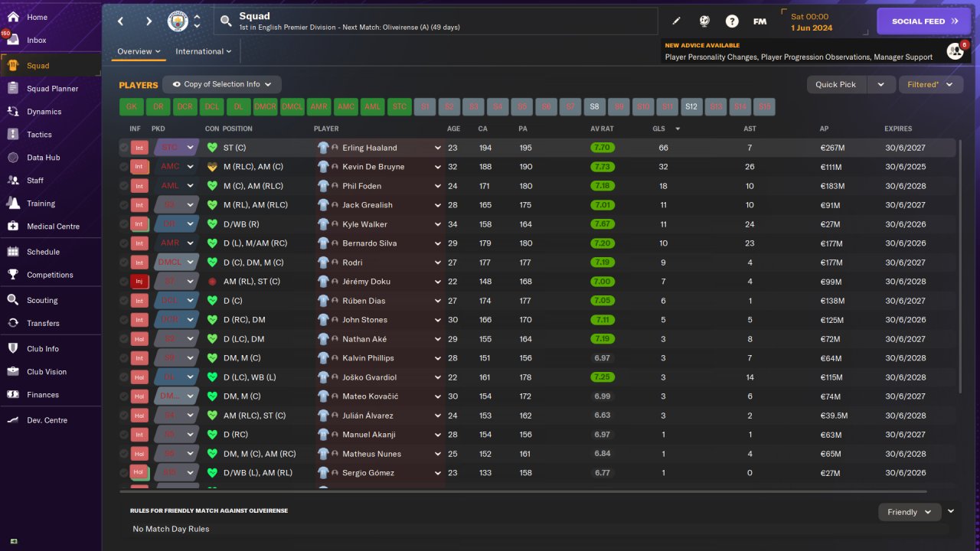Open the Quick Pick dropdown arrow
Image resolution: width=980 pixels, height=551 pixels.
click(x=880, y=84)
